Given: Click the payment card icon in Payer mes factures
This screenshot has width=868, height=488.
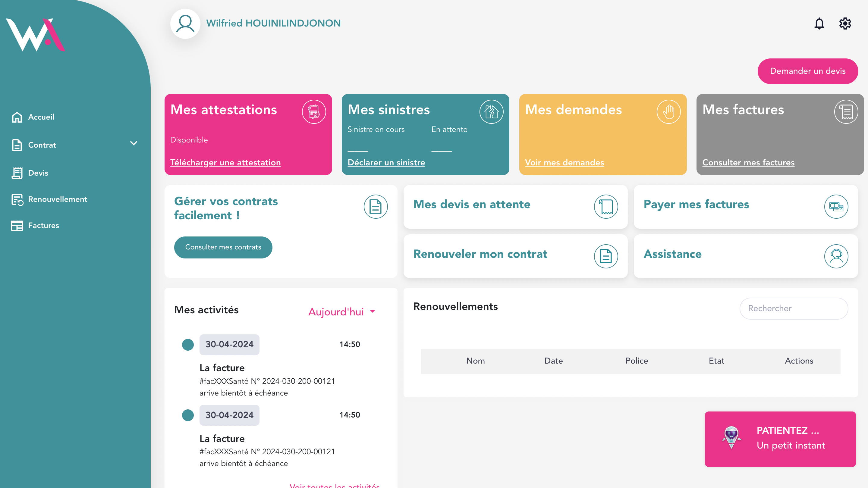Looking at the screenshot, I should coord(836,206).
